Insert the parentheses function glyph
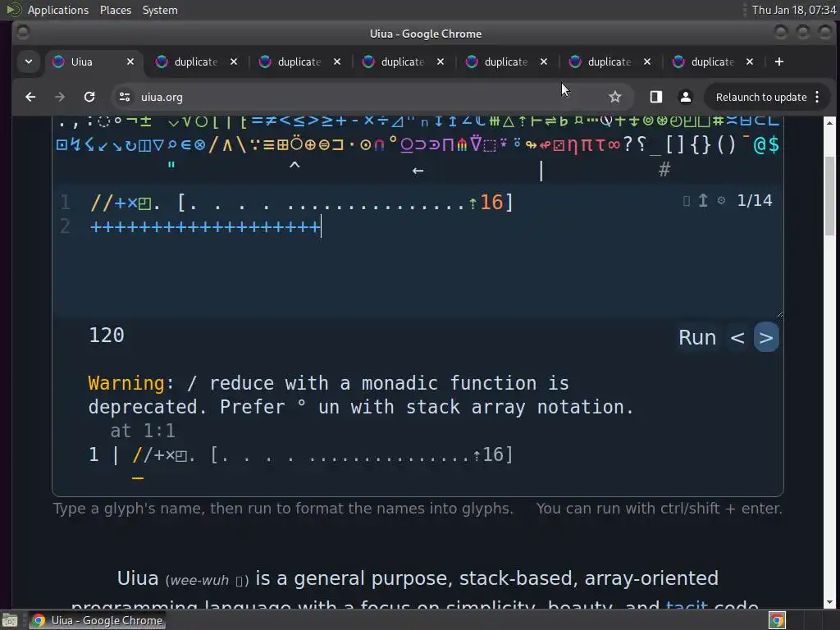The image size is (840, 630). (727, 144)
